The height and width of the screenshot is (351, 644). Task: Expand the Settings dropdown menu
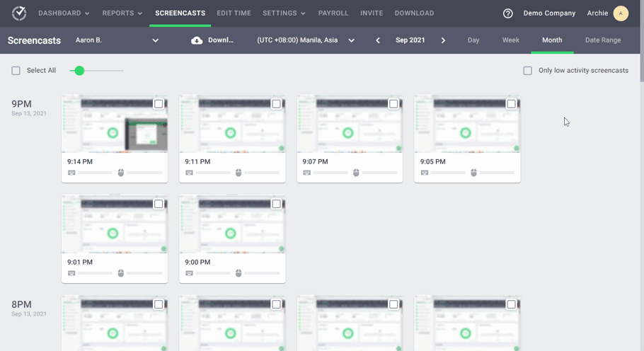[284, 13]
